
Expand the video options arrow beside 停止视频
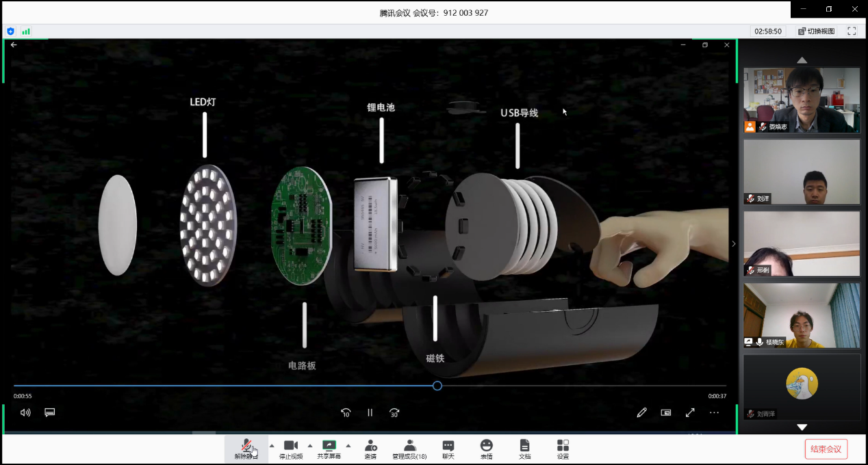[x=310, y=445]
